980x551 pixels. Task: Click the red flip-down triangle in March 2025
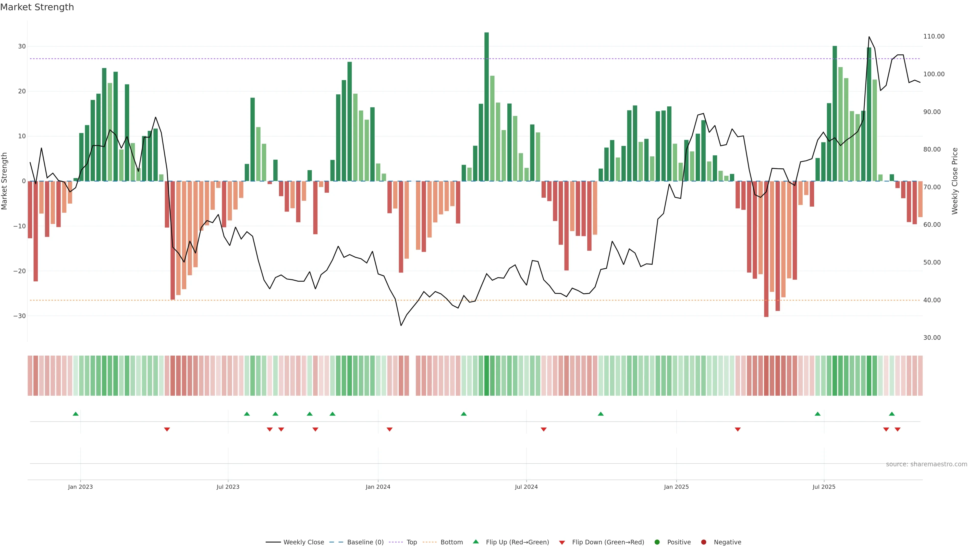tap(737, 429)
